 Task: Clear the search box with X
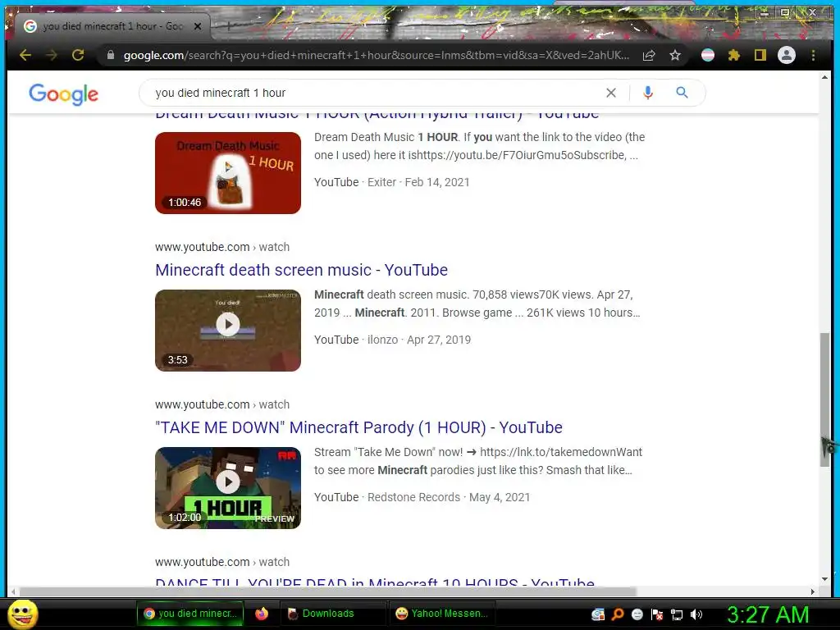tap(610, 93)
